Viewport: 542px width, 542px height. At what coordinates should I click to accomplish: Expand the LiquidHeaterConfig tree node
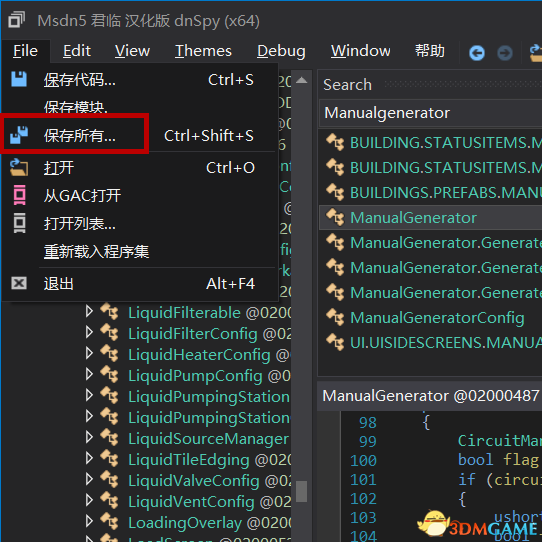tap(89, 353)
